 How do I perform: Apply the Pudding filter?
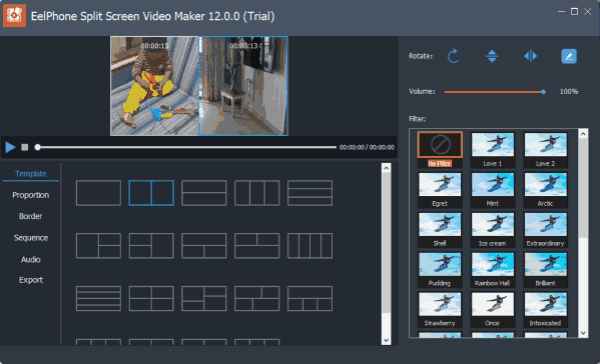(x=440, y=269)
